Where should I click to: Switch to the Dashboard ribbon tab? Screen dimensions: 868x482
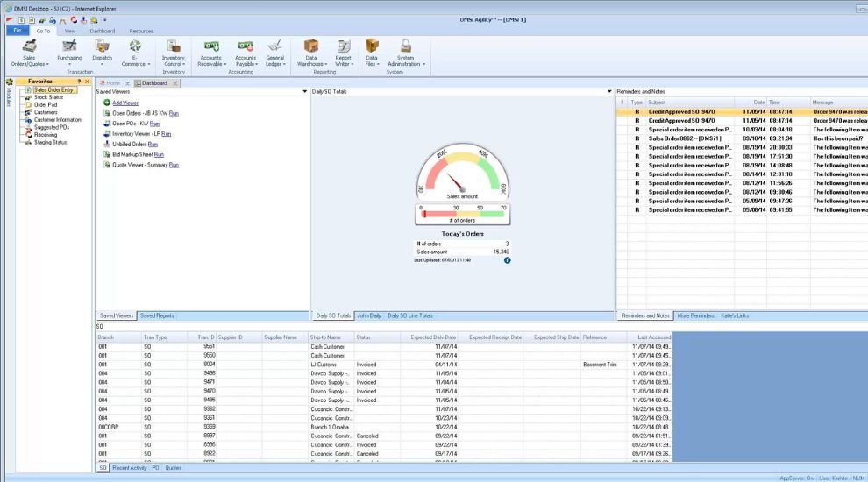coord(103,31)
